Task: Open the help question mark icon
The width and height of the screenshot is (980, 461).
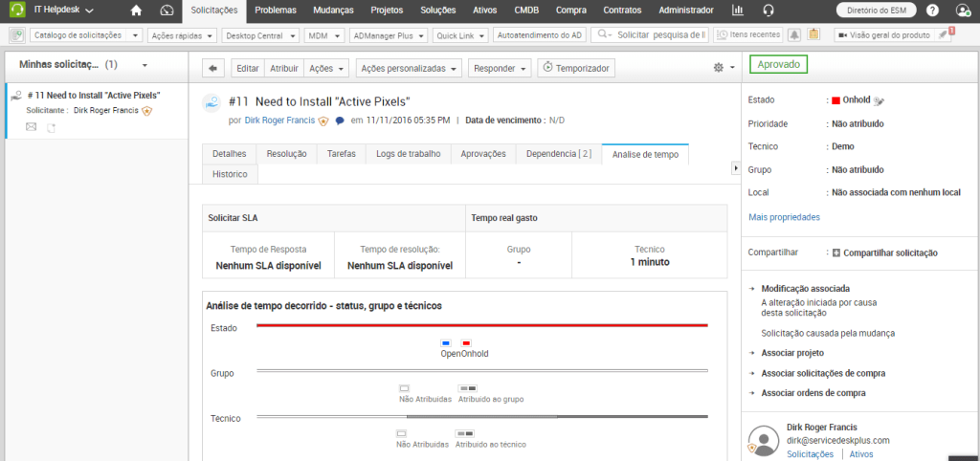Action: 932,11
